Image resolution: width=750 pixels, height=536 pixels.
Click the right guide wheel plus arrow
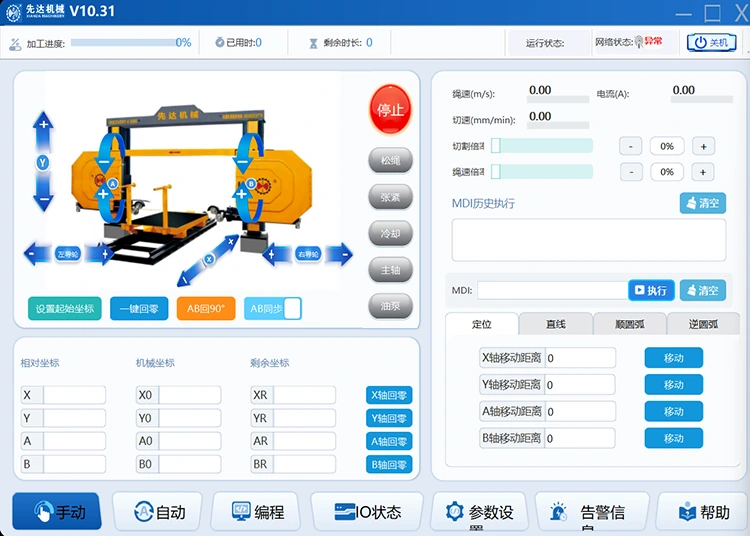pyautogui.click(x=274, y=254)
